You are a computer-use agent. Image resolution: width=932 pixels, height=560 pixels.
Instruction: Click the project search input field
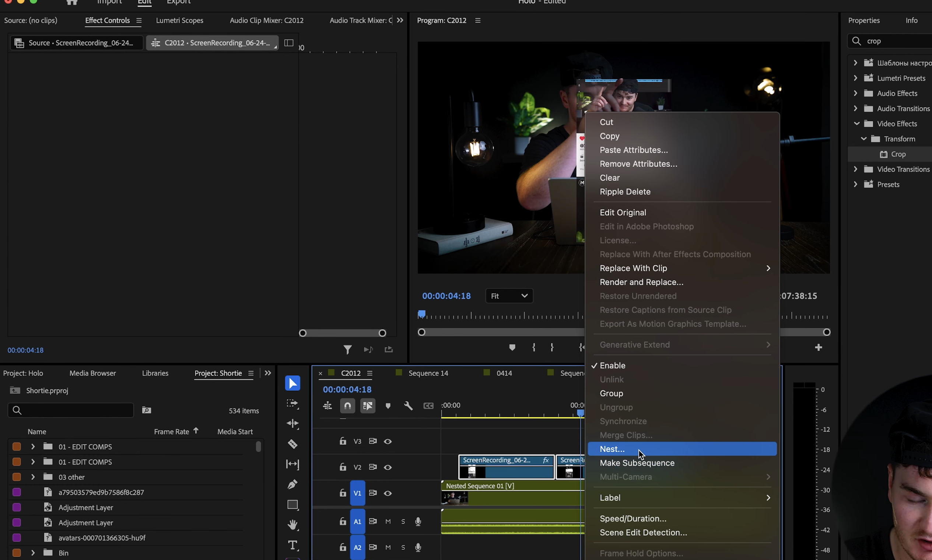click(71, 410)
